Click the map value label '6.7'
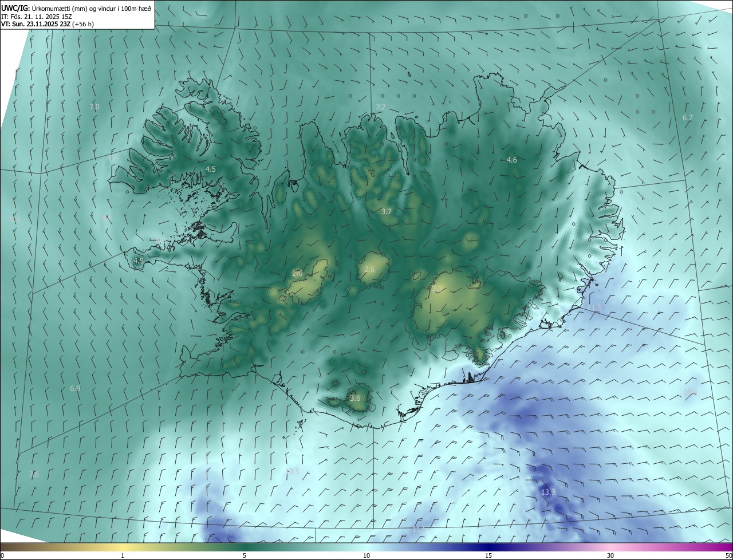 point(688,117)
